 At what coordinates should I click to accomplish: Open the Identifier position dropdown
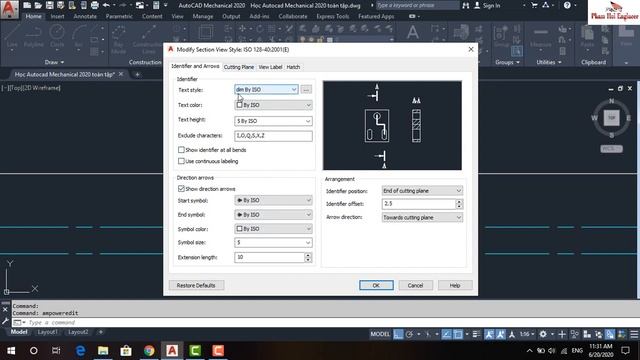coord(422,191)
